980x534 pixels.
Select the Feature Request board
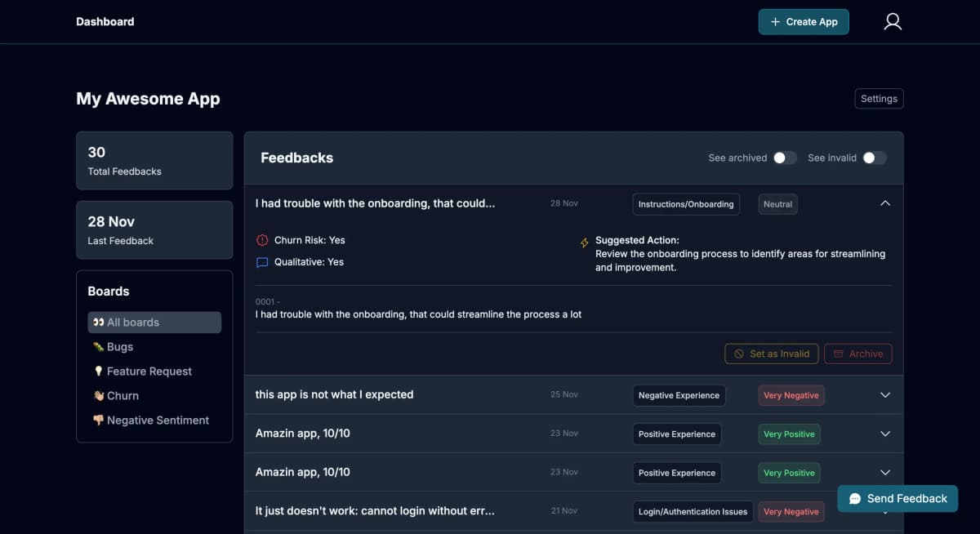pyautogui.click(x=149, y=372)
